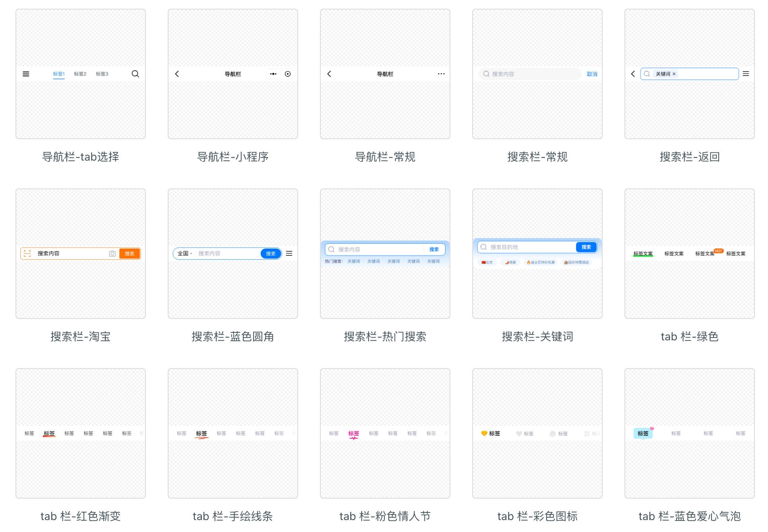Click the more options (...) icon in 导航栏-小程序
Screen dimensions: 768x532
273,74
